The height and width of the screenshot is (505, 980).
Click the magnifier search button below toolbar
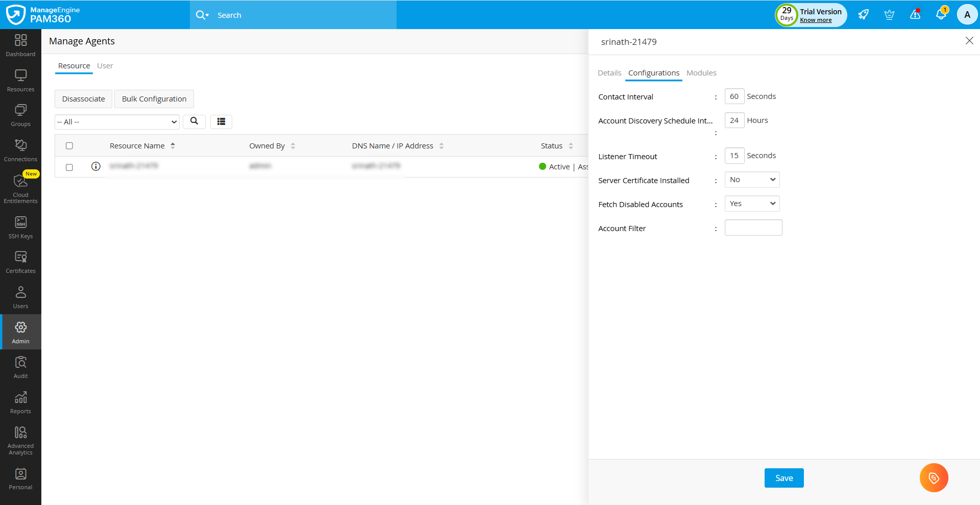point(194,121)
